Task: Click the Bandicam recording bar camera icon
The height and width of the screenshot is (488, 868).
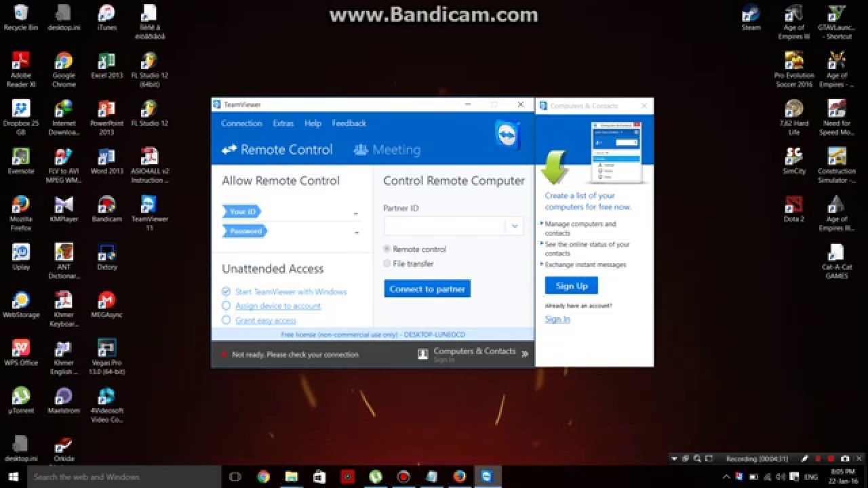Action: click(x=845, y=459)
